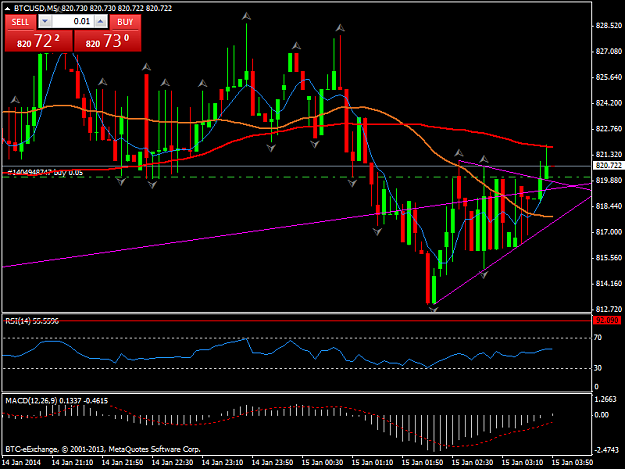
Task: Click the 820.722 current price tag
Action: pyautogui.click(x=607, y=165)
